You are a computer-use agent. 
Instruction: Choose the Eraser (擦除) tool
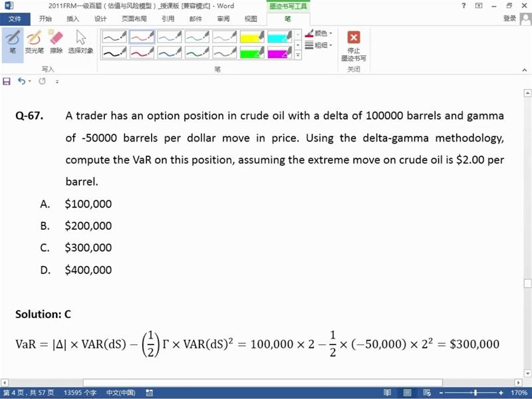tap(57, 41)
